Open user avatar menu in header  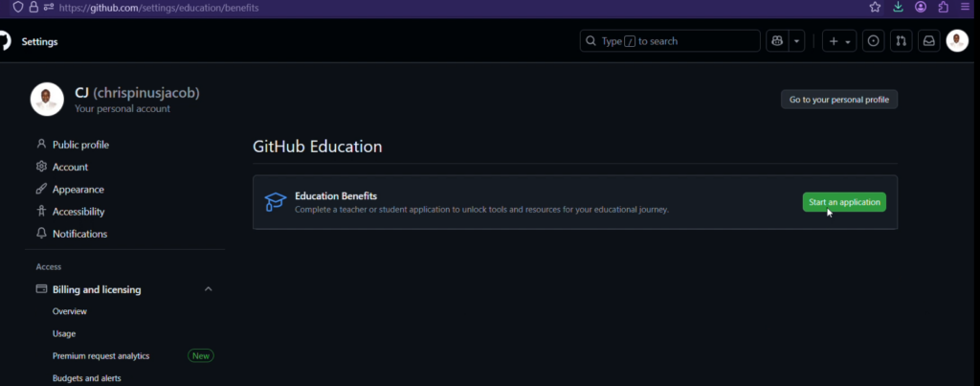pyautogui.click(x=957, y=41)
